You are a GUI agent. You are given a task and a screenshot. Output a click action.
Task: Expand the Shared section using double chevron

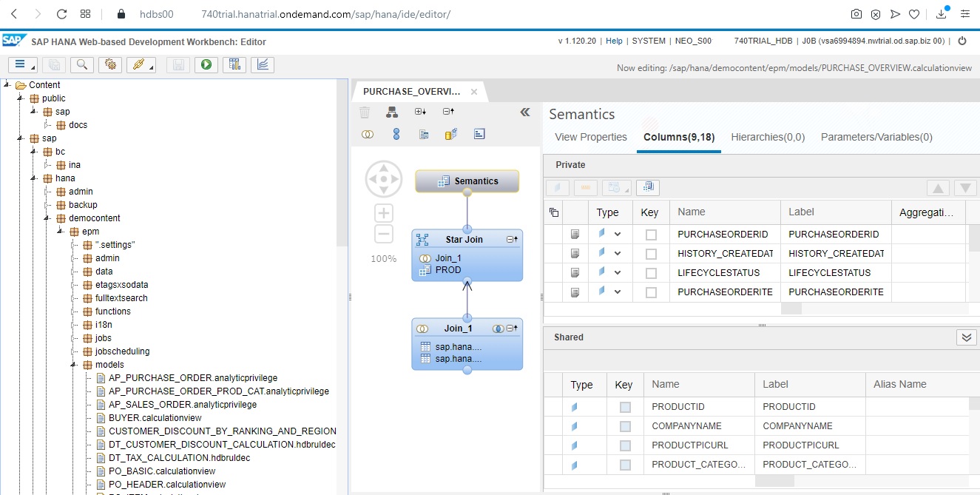tap(966, 337)
